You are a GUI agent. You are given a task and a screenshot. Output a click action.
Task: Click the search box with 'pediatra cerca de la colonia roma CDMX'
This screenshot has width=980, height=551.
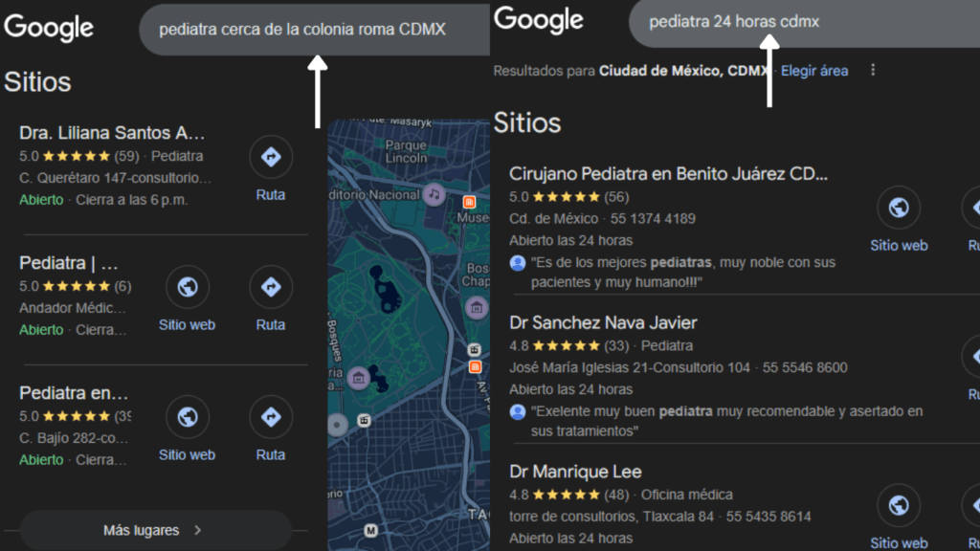[314, 30]
